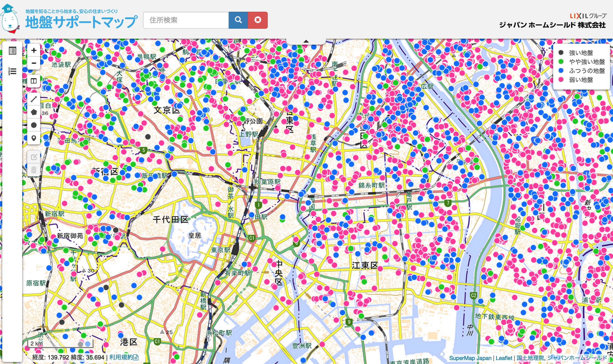Select the place marker tool
The height and width of the screenshot is (364, 613).
[x=34, y=138]
